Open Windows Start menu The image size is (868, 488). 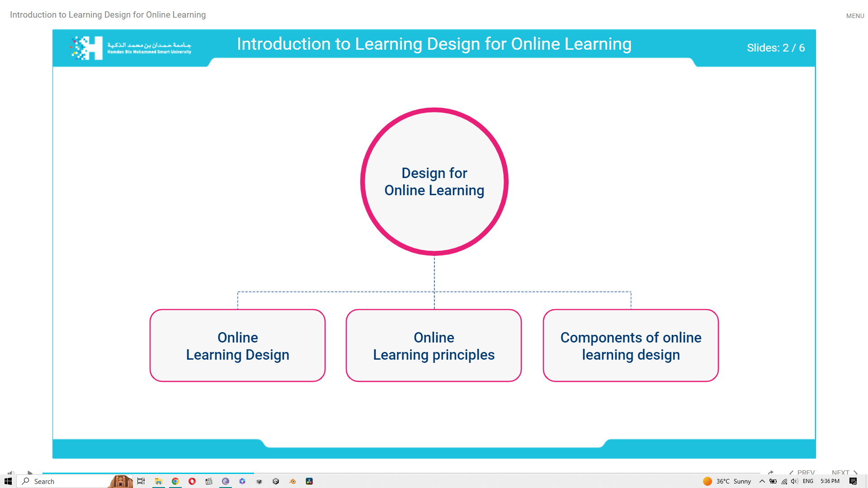[x=8, y=481]
